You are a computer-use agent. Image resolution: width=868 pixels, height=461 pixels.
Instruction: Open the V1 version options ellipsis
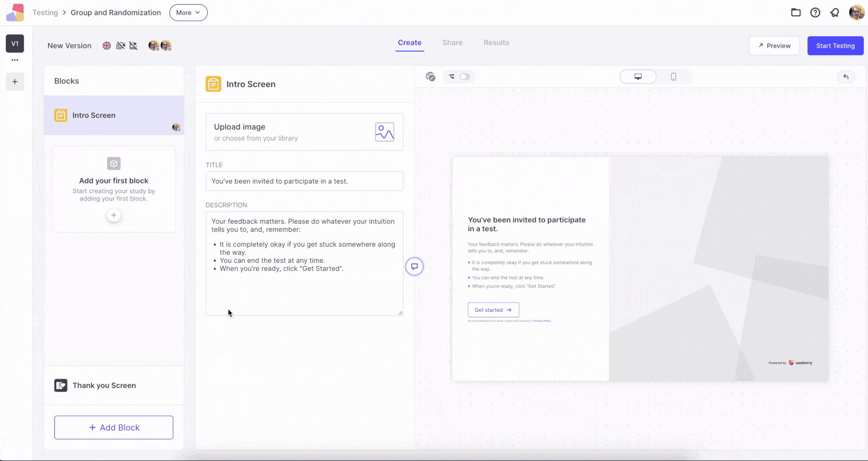(x=15, y=60)
